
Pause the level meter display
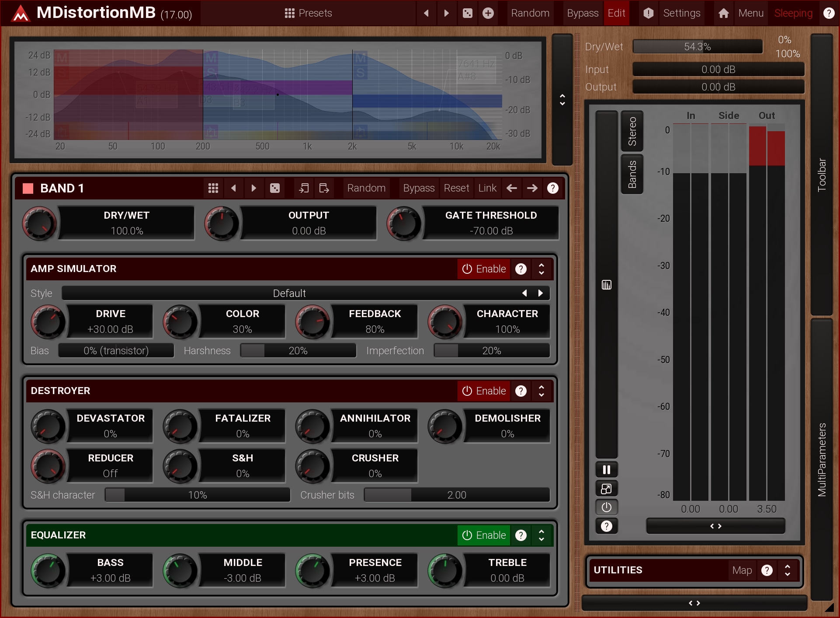click(606, 470)
